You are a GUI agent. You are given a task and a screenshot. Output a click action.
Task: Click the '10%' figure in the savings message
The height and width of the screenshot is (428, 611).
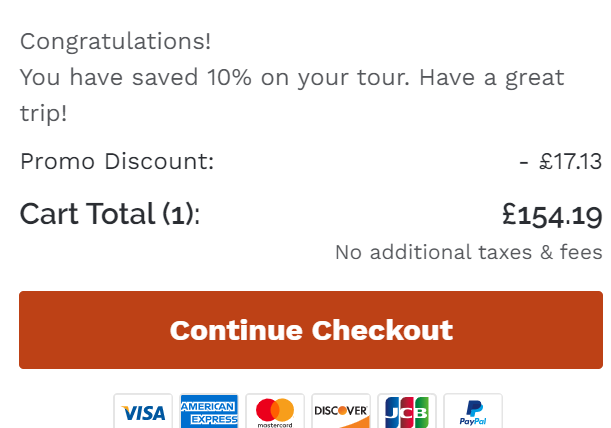[x=229, y=77]
